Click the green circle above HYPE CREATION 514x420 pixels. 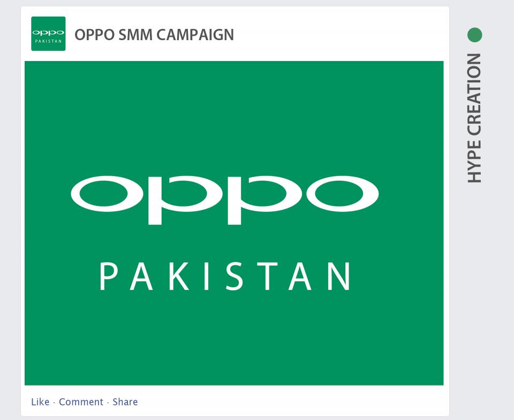[x=475, y=35]
